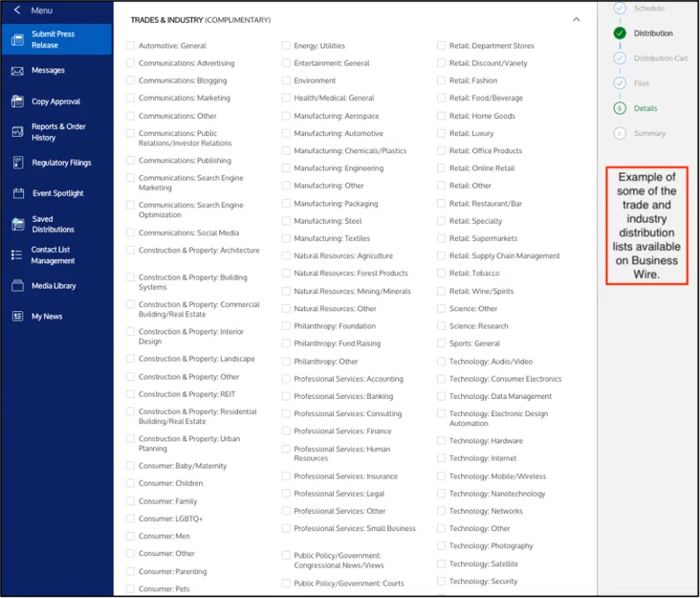
Task: Click the Files step circle
Action: coord(620,83)
